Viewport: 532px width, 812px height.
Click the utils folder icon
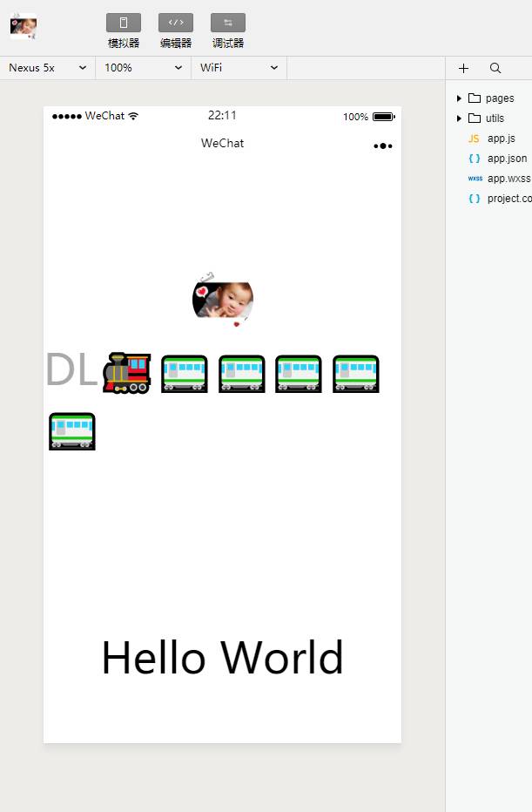475,118
